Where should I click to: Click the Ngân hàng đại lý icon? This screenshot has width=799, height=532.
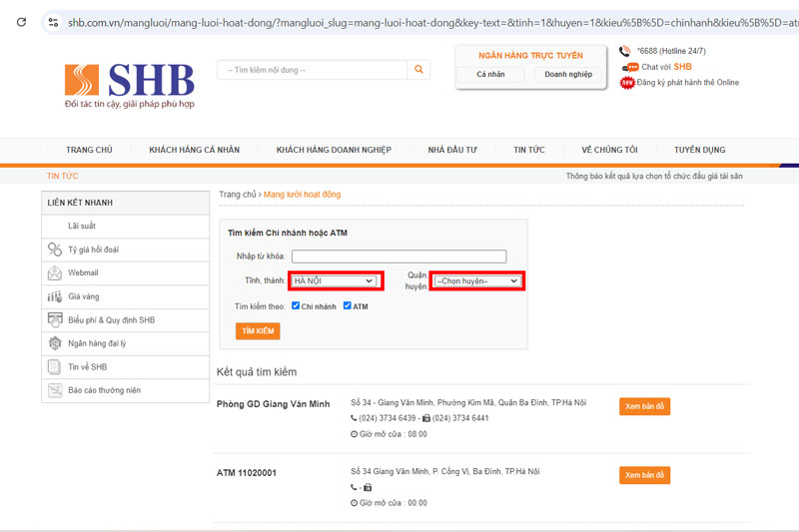55,343
